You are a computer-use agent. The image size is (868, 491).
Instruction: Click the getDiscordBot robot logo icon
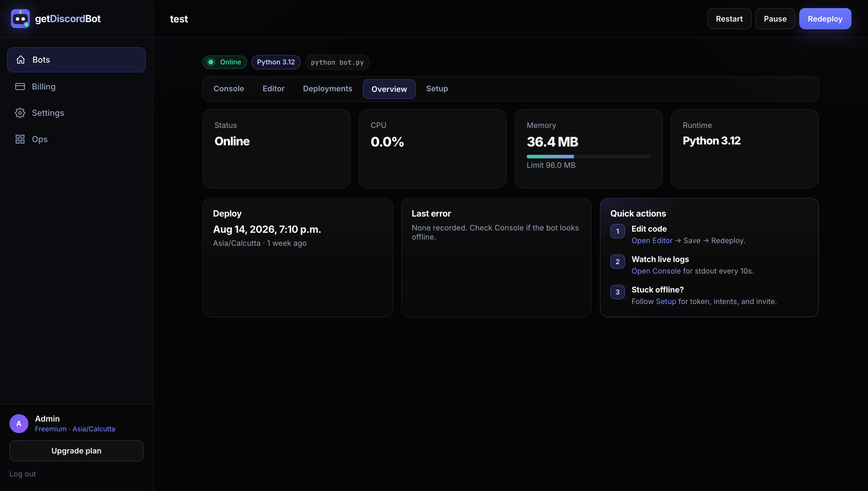pos(20,19)
